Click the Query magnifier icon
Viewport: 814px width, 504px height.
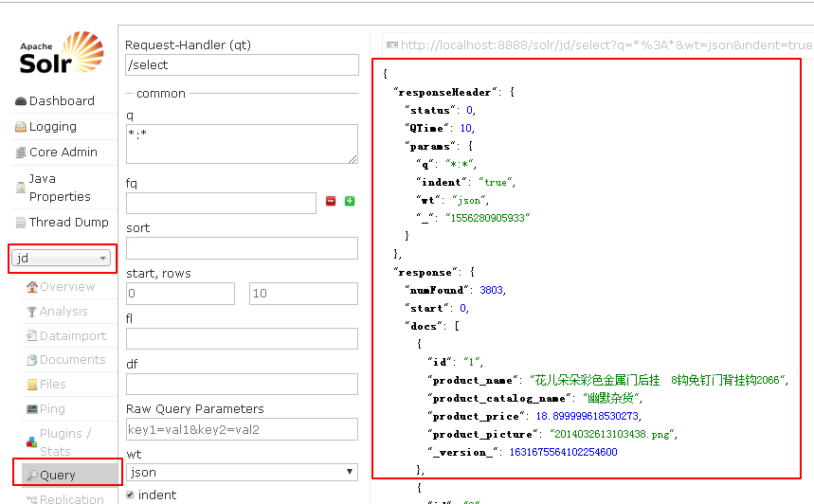(x=33, y=475)
